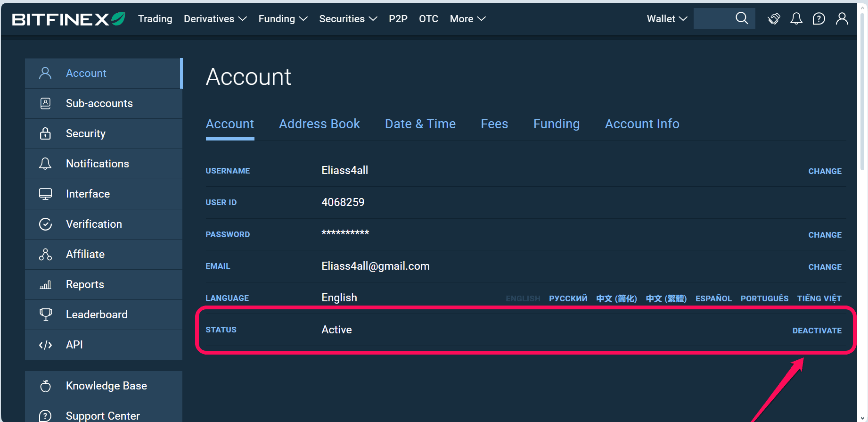Click the Account person icon in sidebar
This screenshot has height=422, width=868.
point(45,73)
